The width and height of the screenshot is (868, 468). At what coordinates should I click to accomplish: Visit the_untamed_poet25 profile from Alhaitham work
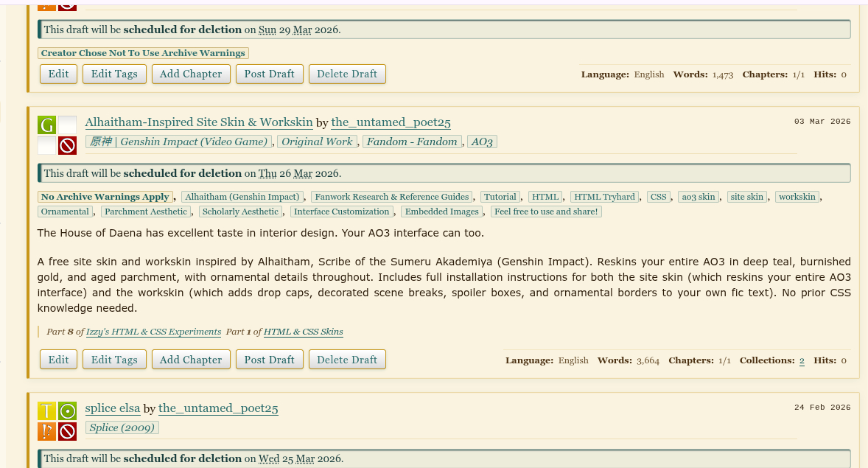pyautogui.click(x=391, y=122)
